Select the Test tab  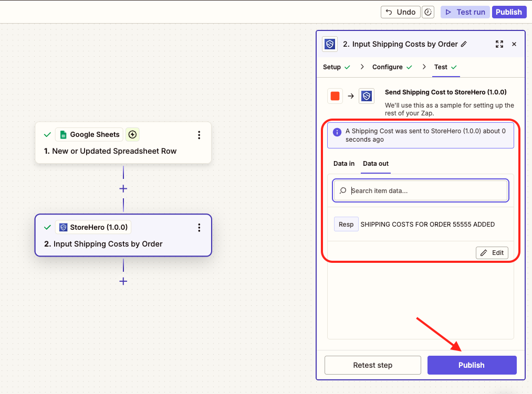(x=445, y=67)
